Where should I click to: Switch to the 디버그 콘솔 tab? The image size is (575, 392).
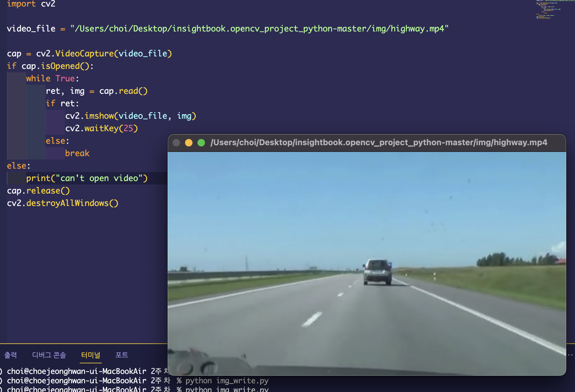[49, 355]
